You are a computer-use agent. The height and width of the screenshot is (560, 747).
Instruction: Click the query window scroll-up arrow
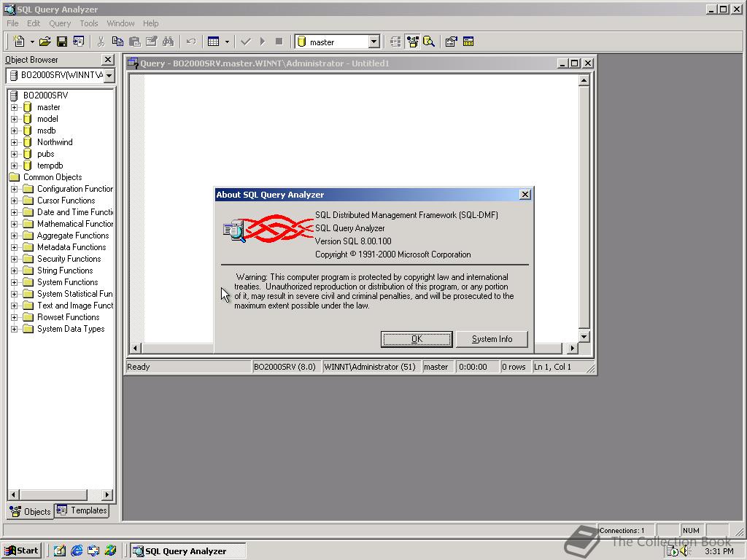click(x=584, y=80)
